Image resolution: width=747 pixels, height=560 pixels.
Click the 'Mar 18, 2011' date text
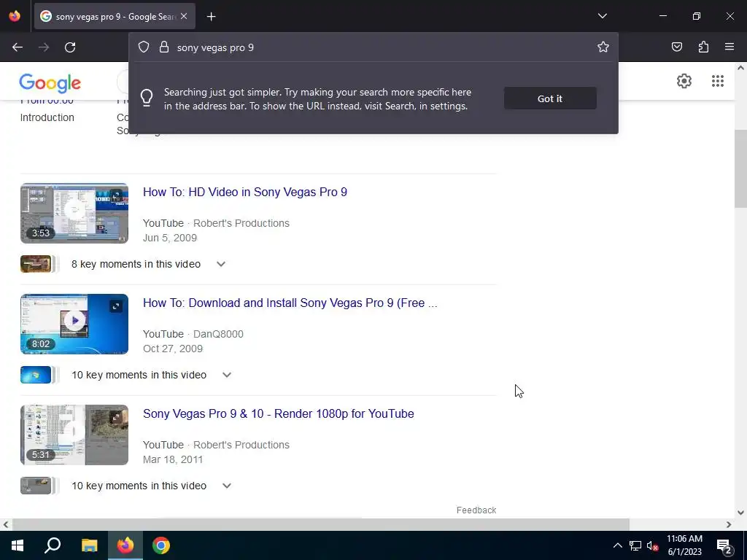(x=173, y=459)
